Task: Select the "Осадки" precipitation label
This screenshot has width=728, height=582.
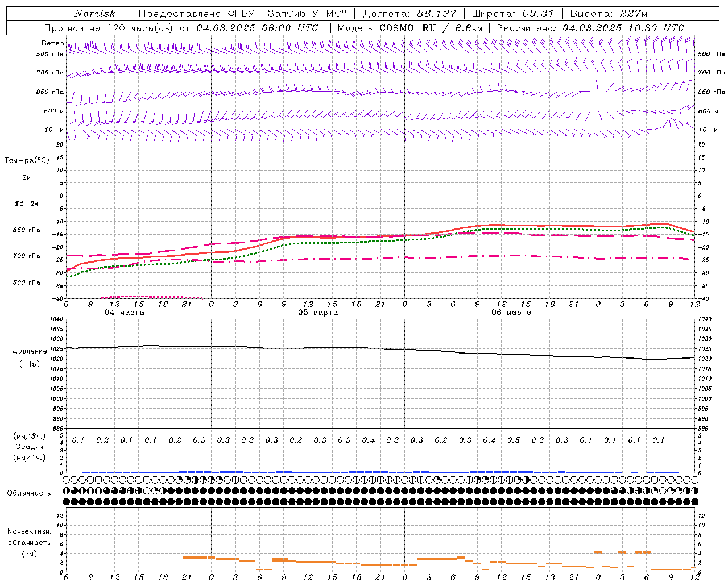Action: [x=30, y=447]
